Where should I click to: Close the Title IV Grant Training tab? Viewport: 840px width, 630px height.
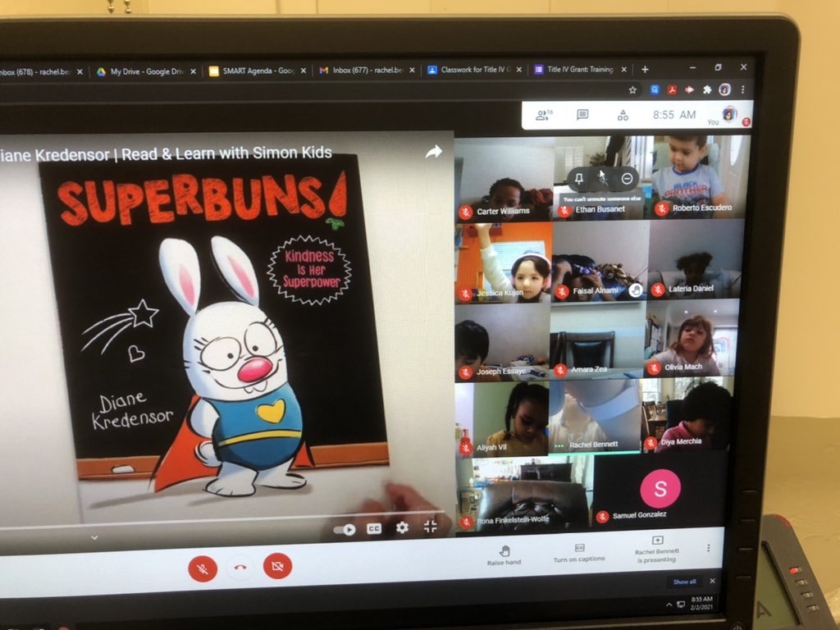(623, 69)
